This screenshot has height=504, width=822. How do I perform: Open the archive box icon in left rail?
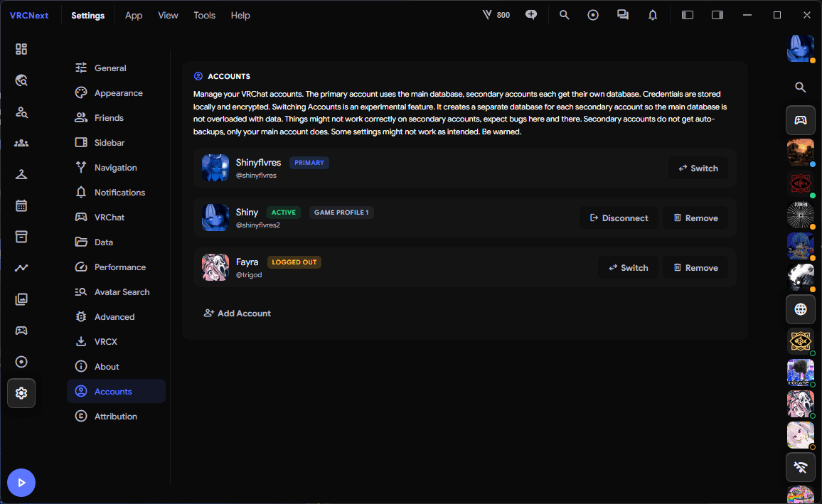point(21,237)
